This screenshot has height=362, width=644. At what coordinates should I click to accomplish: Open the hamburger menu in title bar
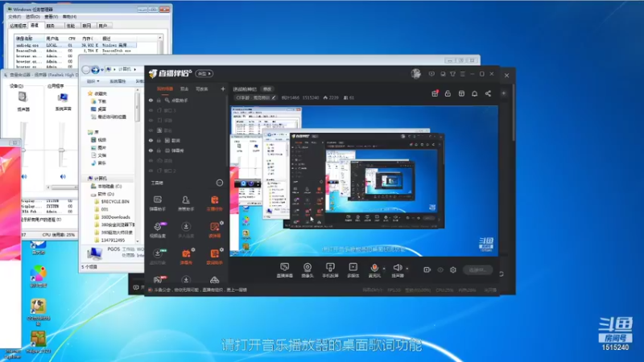coord(462,74)
